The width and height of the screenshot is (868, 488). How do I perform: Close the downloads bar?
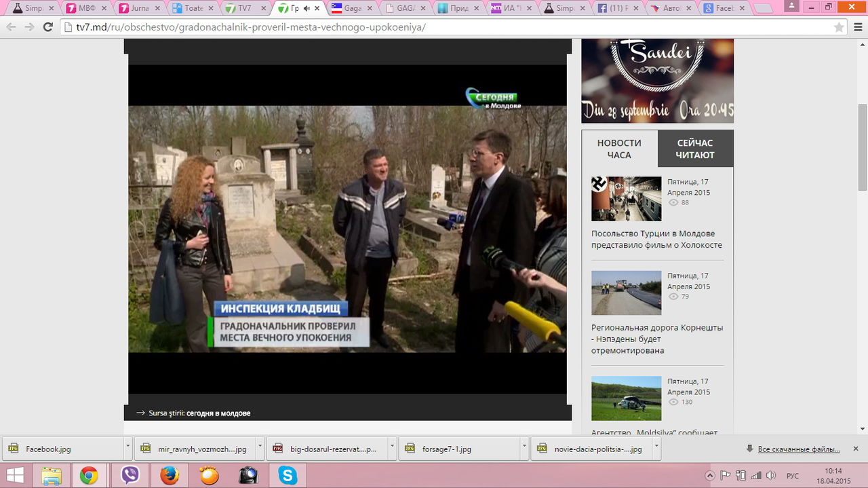pyautogui.click(x=856, y=449)
